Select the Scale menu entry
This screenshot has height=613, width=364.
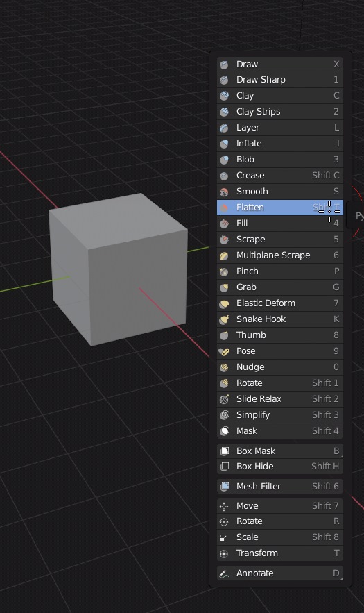coord(280,537)
